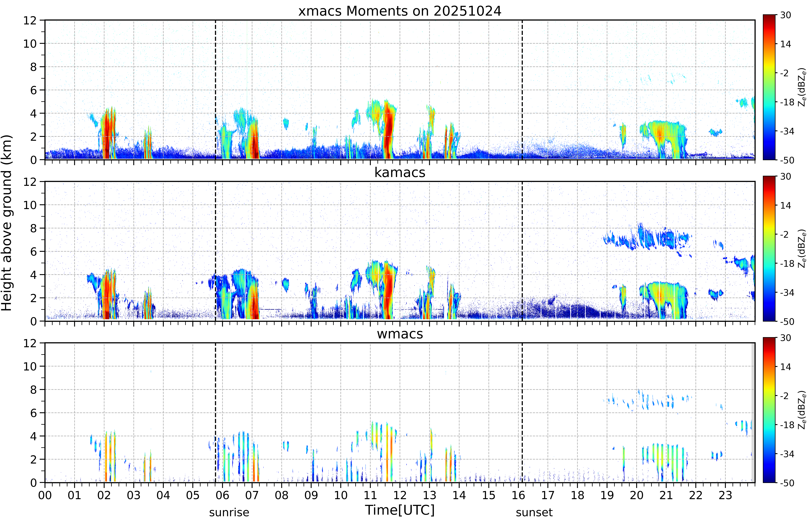Click the 12 km height tick in the xmacs panel

[30, 20]
